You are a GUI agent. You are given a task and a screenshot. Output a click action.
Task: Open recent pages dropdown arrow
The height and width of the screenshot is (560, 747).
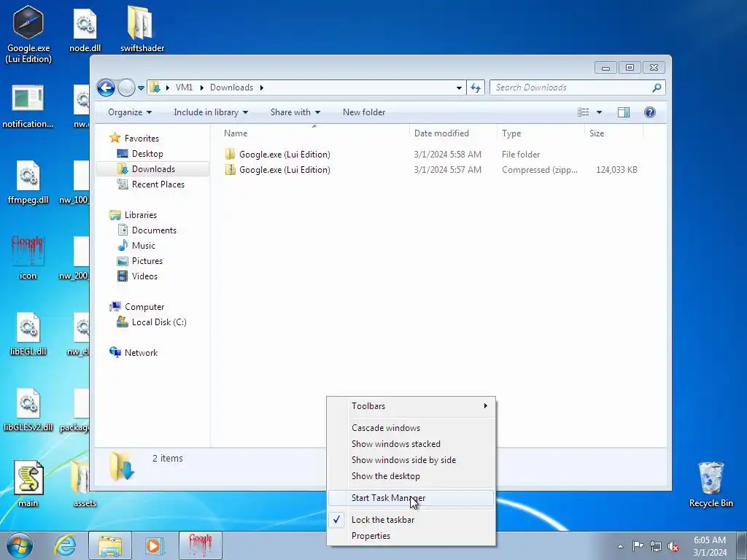(x=141, y=88)
